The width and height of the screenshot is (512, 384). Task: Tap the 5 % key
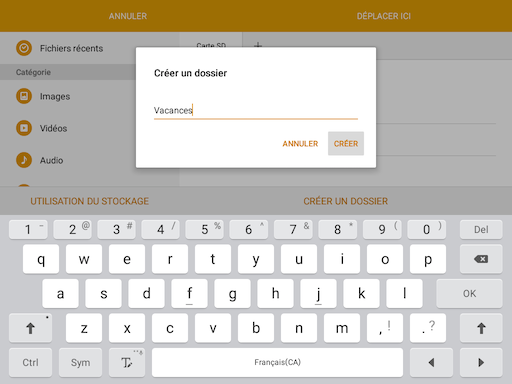point(205,229)
